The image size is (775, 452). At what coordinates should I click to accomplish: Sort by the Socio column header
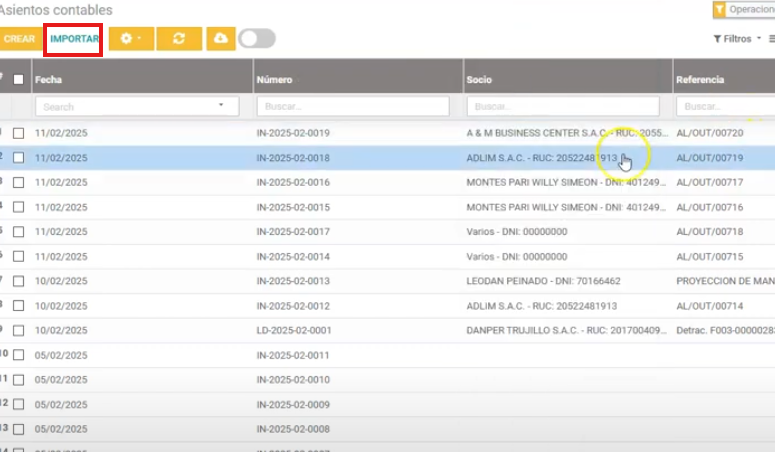(479, 79)
